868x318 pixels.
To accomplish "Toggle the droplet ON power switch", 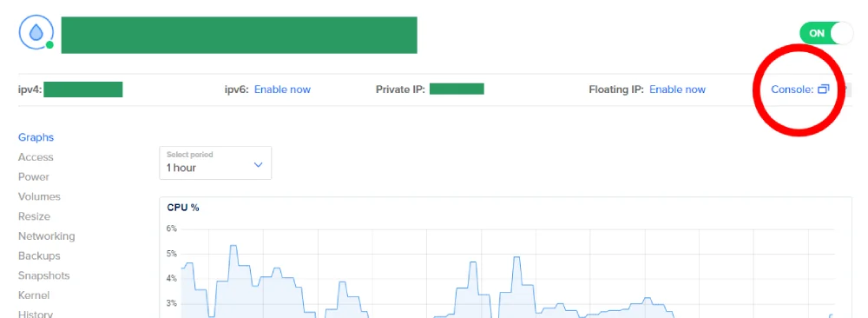I will (826, 33).
